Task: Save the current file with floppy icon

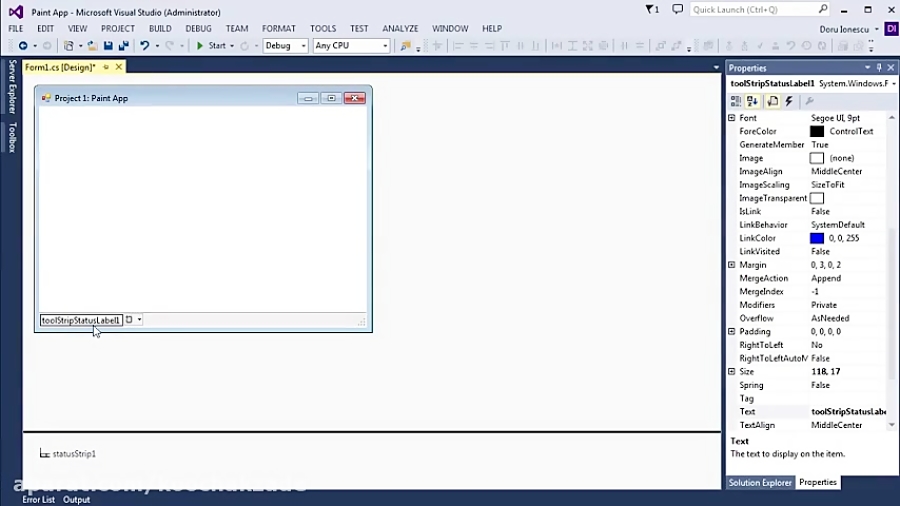Action: click(108, 46)
